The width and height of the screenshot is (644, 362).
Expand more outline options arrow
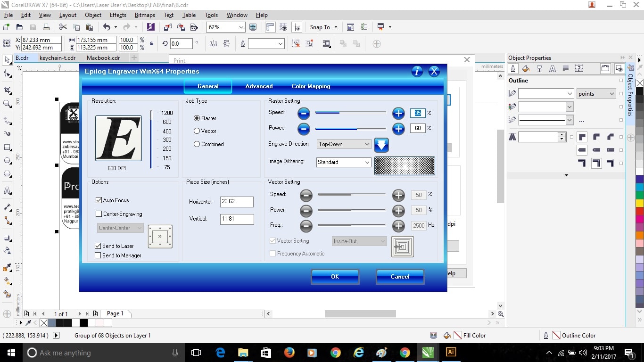pos(566,175)
